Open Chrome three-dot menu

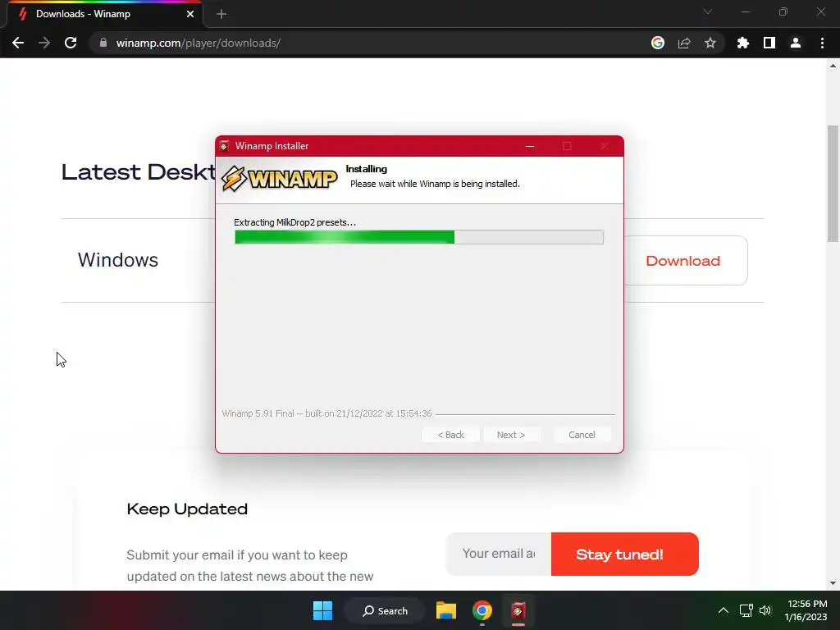pyautogui.click(x=822, y=43)
